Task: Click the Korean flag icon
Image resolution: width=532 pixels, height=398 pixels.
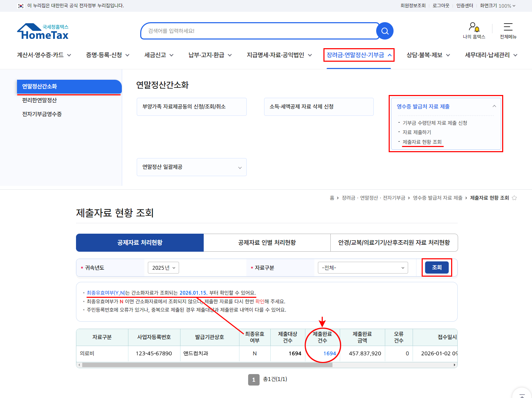Action: pos(21,6)
